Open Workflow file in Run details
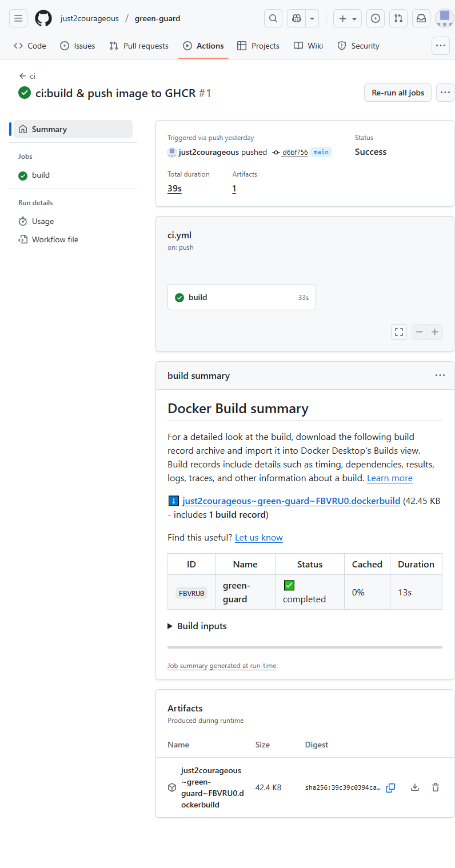The image size is (455, 868). click(x=55, y=239)
